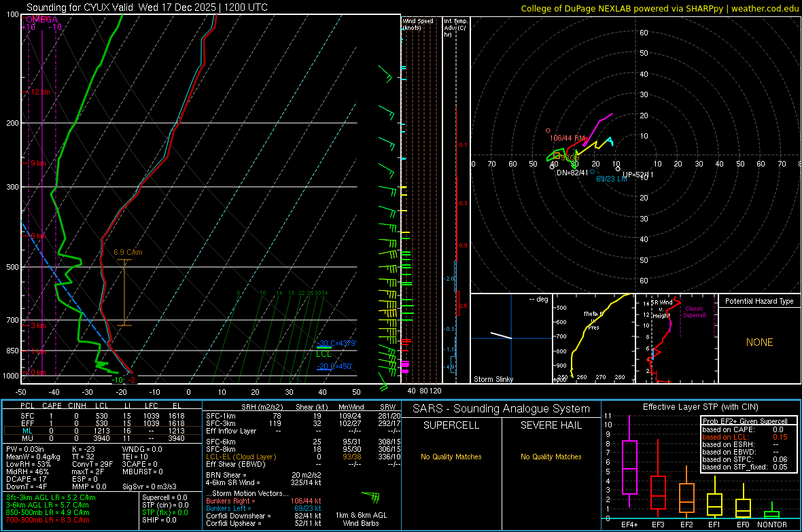Select the highlighted ML parcel row

(x=103, y=431)
